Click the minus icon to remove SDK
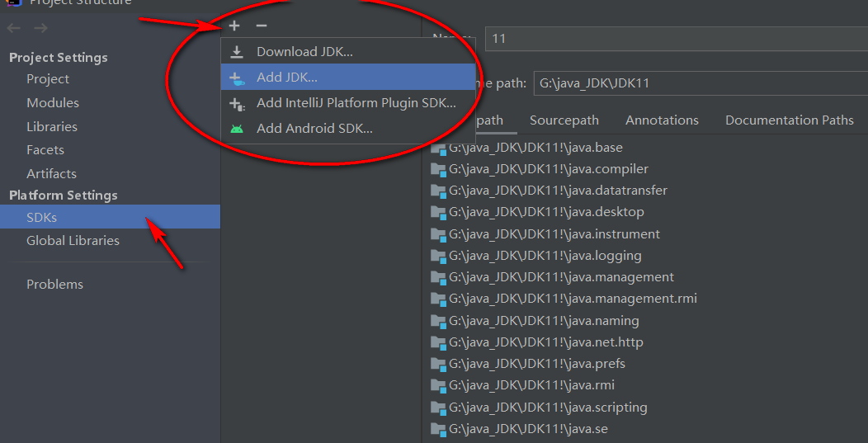 pyautogui.click(x=262, y=26)
